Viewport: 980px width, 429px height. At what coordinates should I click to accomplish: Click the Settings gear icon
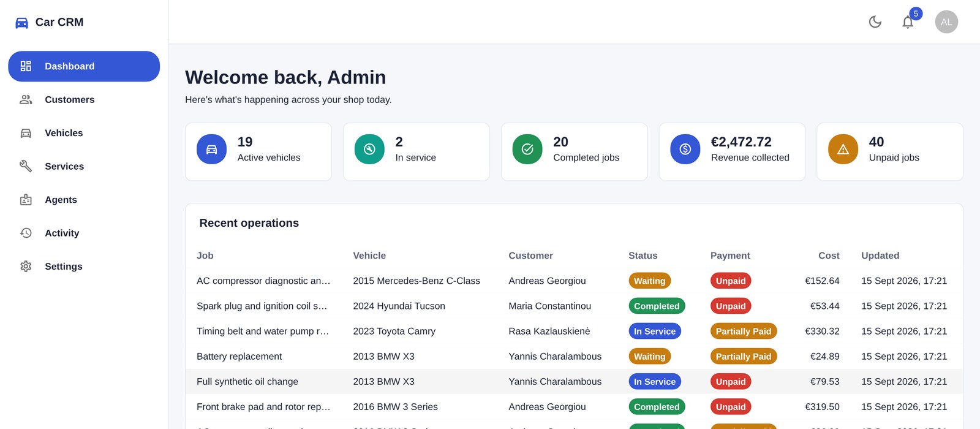[x=26, y=267]
